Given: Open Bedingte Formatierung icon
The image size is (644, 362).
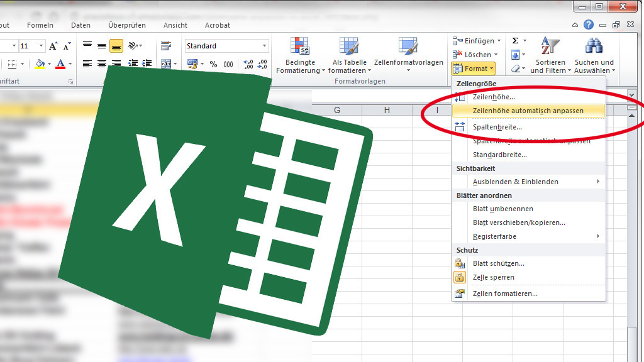Looking at the screenshot, I should (300, 47).
